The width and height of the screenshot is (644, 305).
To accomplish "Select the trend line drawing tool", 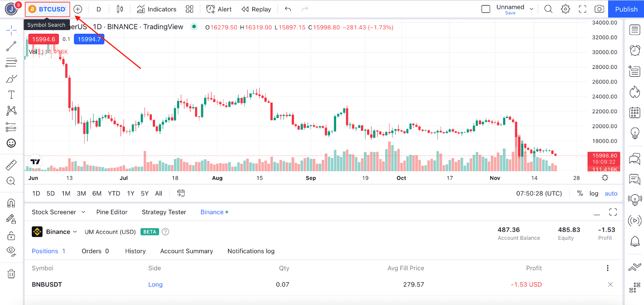I will pyautogui.click(x=11, y=46).
